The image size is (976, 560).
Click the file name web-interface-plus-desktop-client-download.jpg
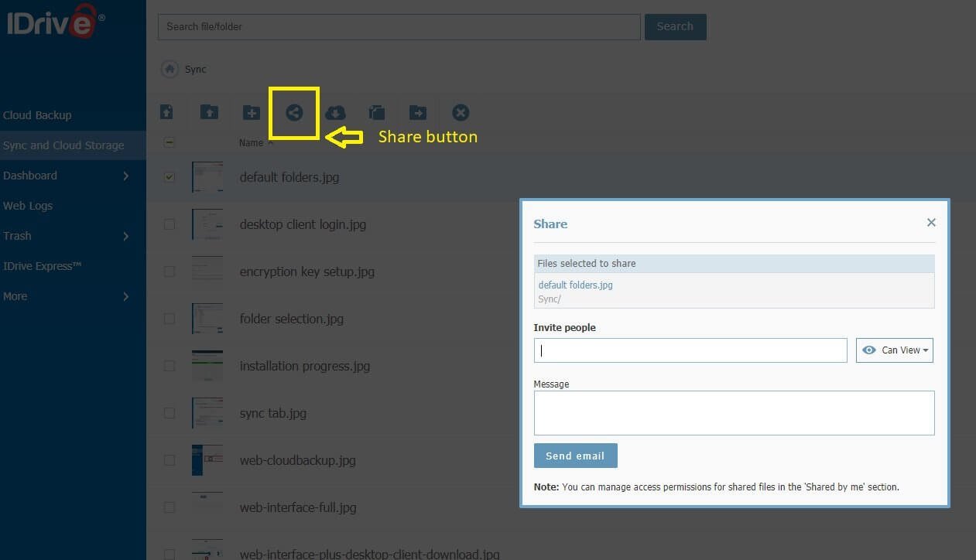pos(370,554)
